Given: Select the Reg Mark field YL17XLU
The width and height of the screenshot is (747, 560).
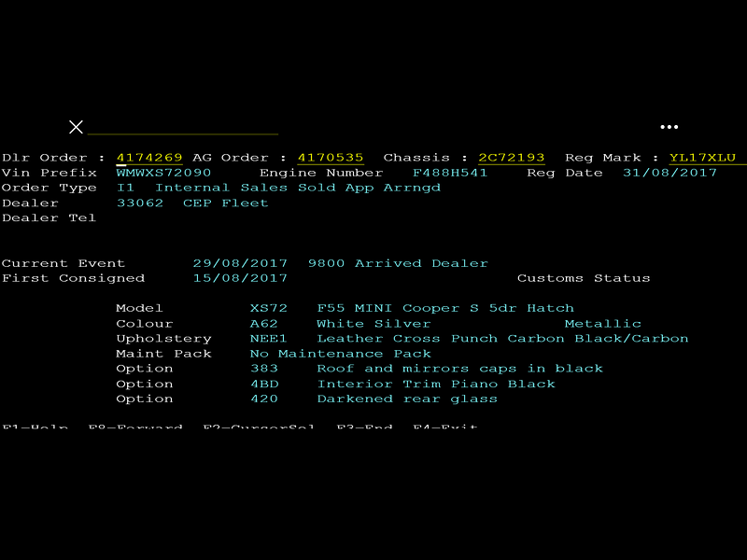Looking at the screenshot, I should click(x=703, y=158).
